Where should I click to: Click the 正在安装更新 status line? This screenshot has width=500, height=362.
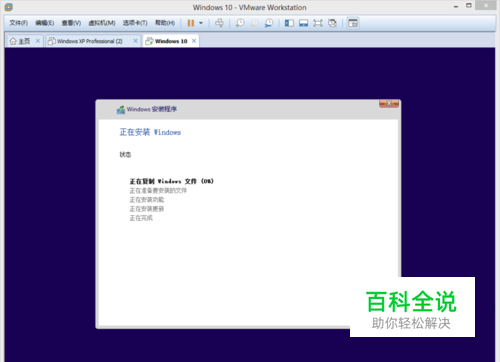coord(147,209)
